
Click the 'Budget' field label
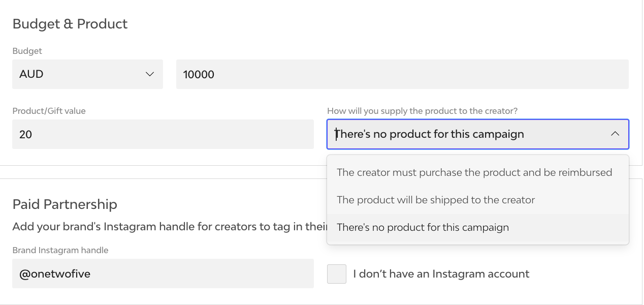pos(27,51)
